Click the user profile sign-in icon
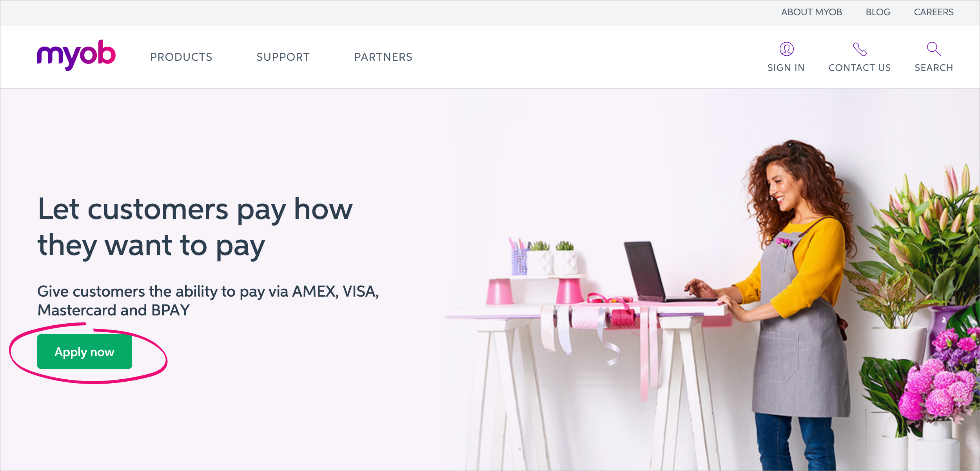The height and width of the screenshot is (471, 980). coord(786,49)
